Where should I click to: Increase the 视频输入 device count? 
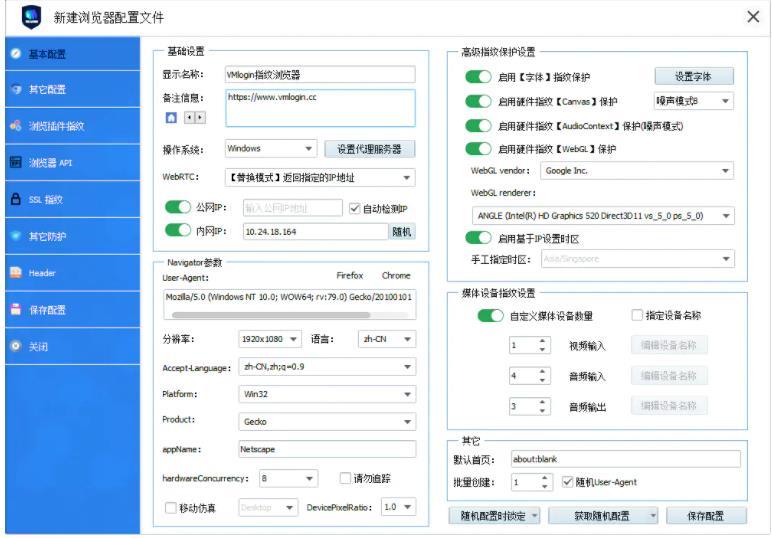[x=542, y=341]
